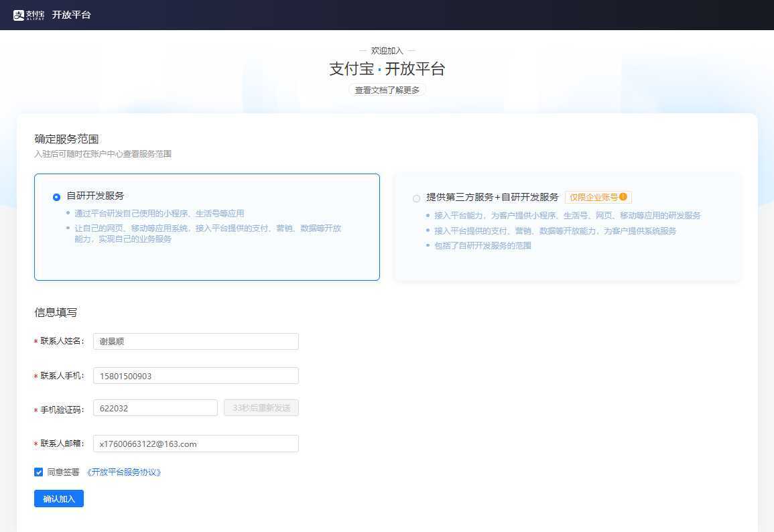Click bullet 包括了自研开发服务的范围
Screen dimensions: 774x532
[x=482, y=246]
